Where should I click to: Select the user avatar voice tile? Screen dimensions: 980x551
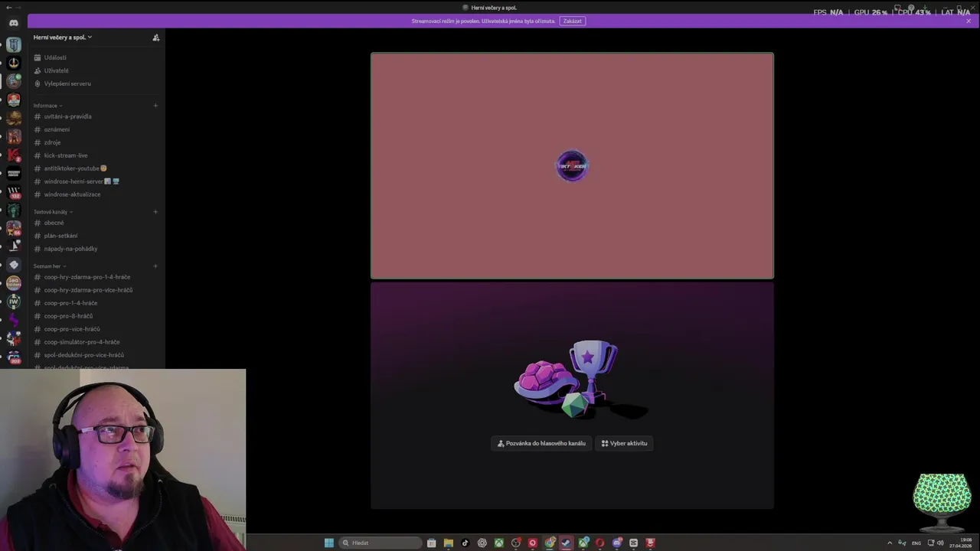pos(572,166)
